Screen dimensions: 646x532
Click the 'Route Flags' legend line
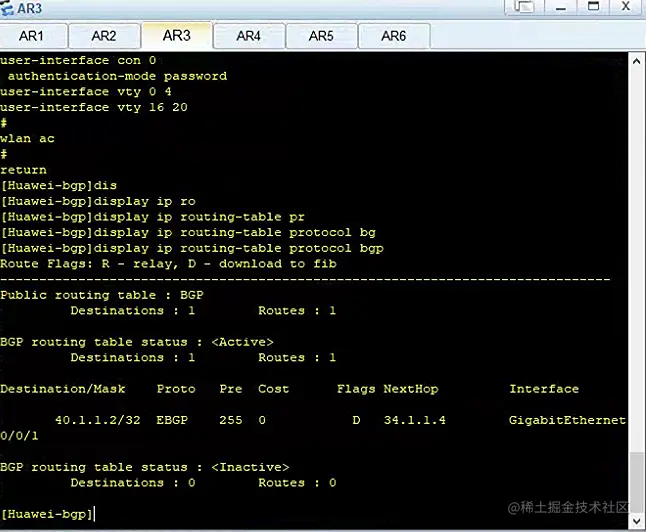[168, 263]
